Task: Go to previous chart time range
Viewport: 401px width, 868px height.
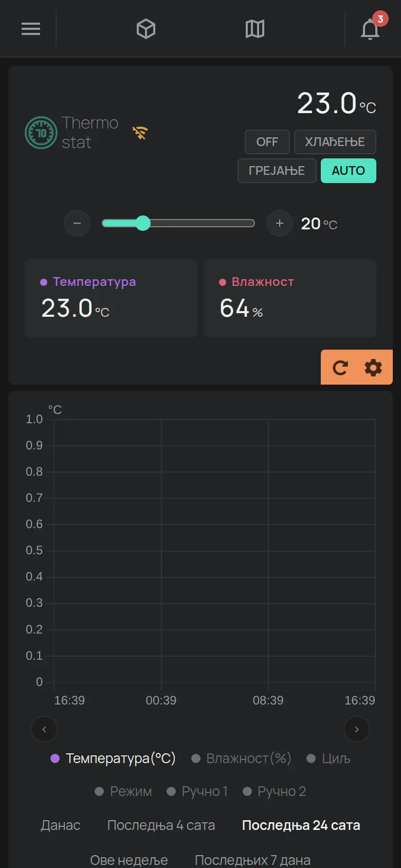Action: (44, 729)
